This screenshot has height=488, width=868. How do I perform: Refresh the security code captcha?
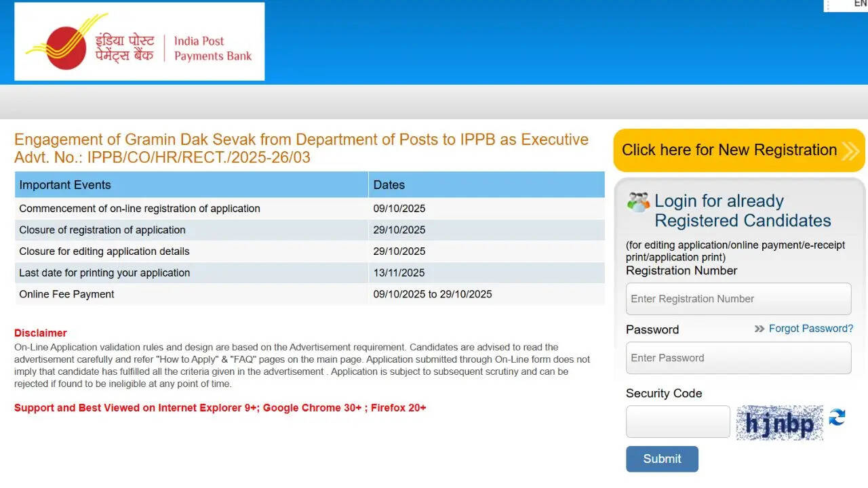point(837,418)
